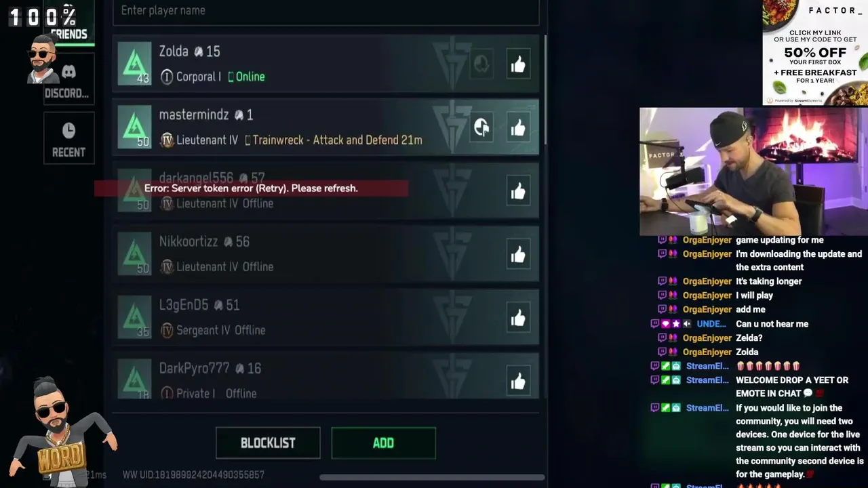Open mastermindz's player entry
This screenshot has width=868, height=488.
pos(325,128)
